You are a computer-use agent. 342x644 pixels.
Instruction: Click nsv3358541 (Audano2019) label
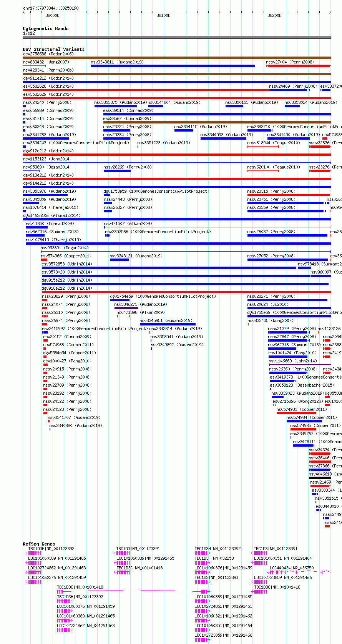pyautogui.click(x=177, y=337)
